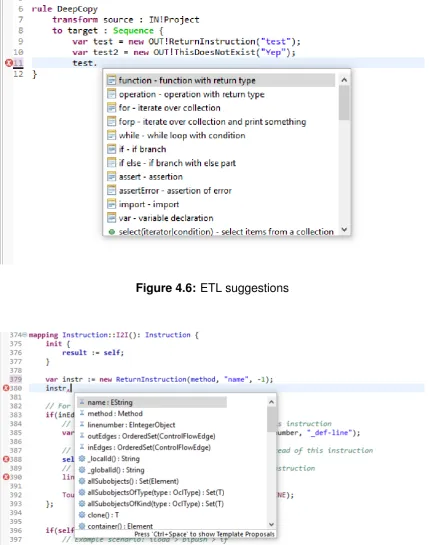Collapse the mapping fold toggle at line 374

(x=24, y=335)
